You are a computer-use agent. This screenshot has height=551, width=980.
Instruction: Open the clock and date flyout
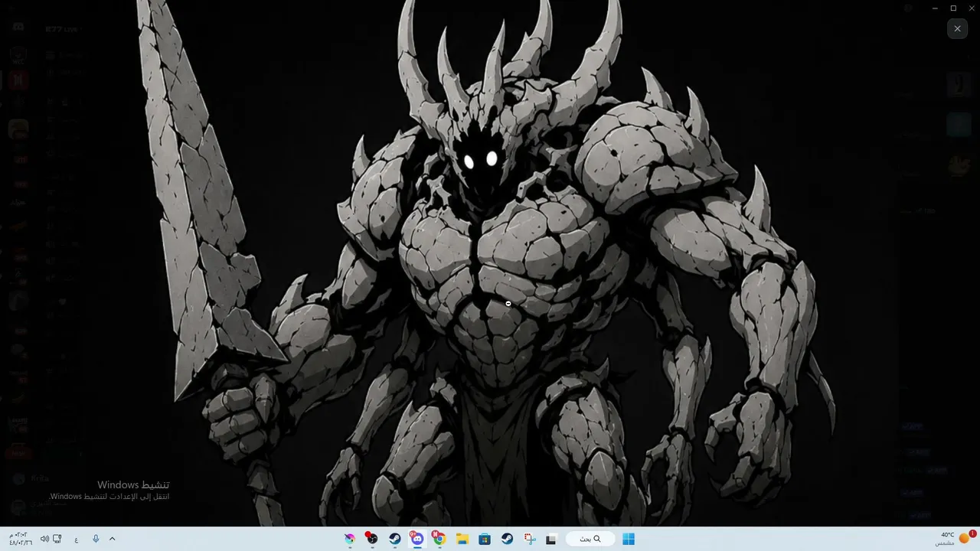tap(20, 539)
